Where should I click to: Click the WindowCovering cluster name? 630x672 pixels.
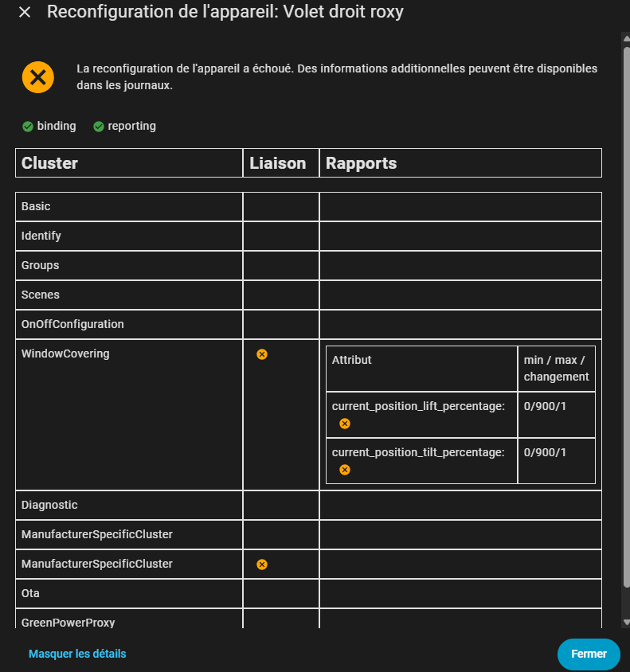pyautogui.click(x=65, y=354)
